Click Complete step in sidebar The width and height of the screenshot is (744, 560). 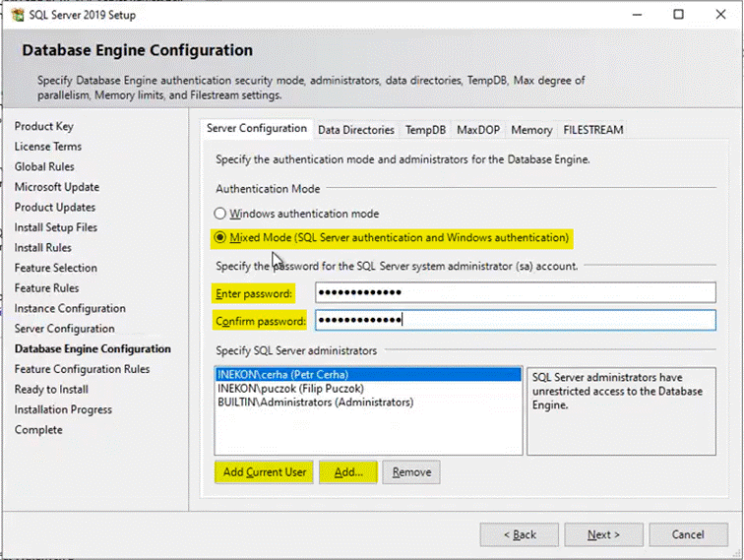pos(38,430)
